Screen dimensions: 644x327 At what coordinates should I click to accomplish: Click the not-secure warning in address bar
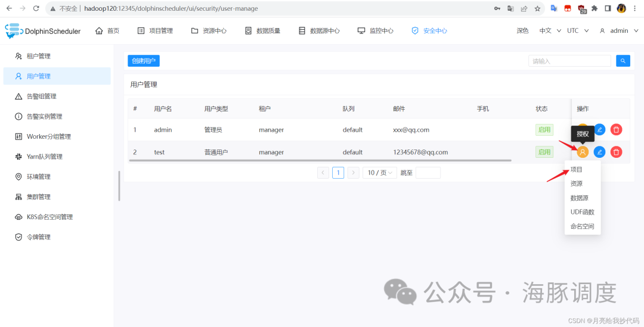pyautogui.click(x=64, y=8)
